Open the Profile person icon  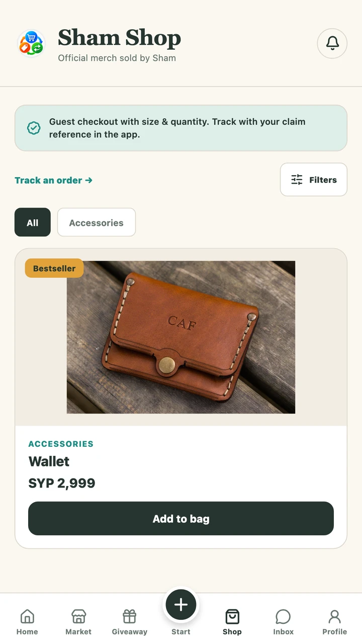335,616
